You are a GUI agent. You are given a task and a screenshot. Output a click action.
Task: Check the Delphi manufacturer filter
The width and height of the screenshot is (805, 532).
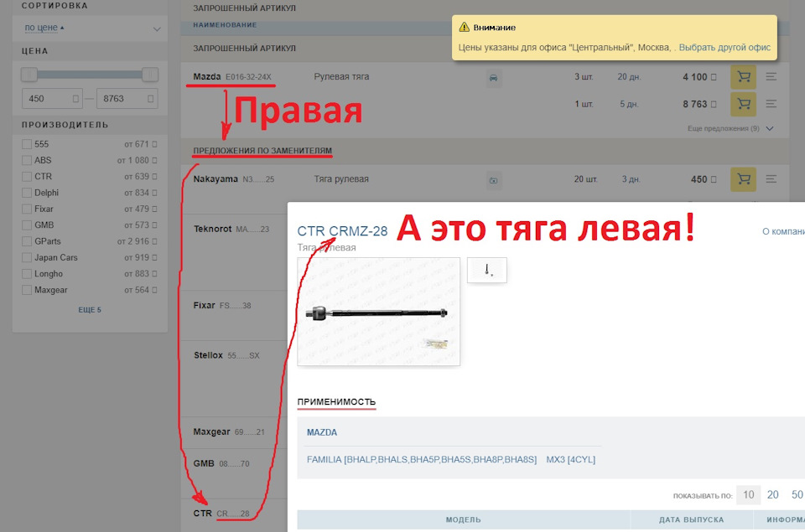coord(27,193)
